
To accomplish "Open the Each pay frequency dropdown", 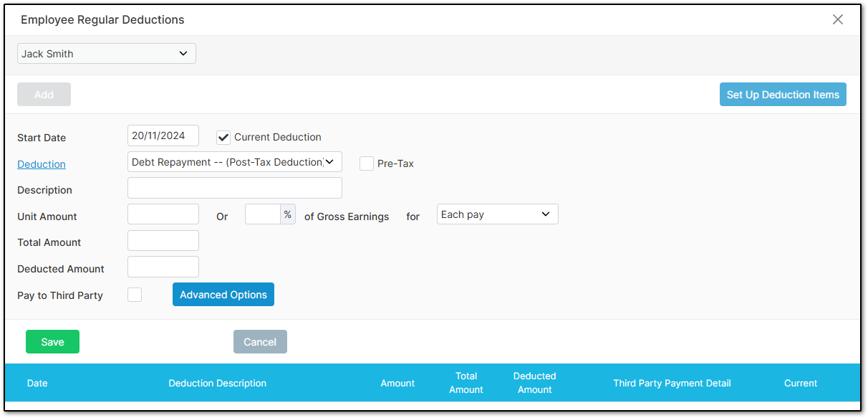I will (x=498, y=214).
